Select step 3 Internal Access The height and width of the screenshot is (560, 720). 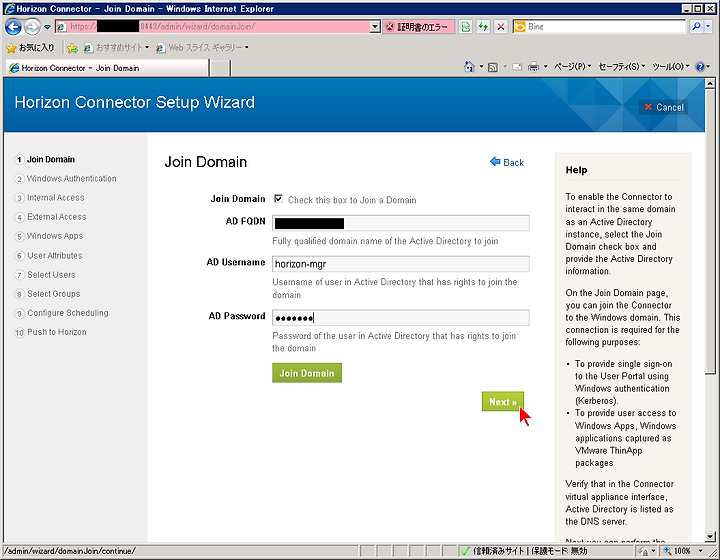50,198
